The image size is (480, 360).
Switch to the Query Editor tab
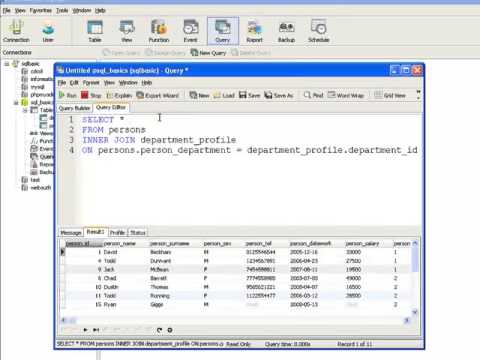(111, 108)
